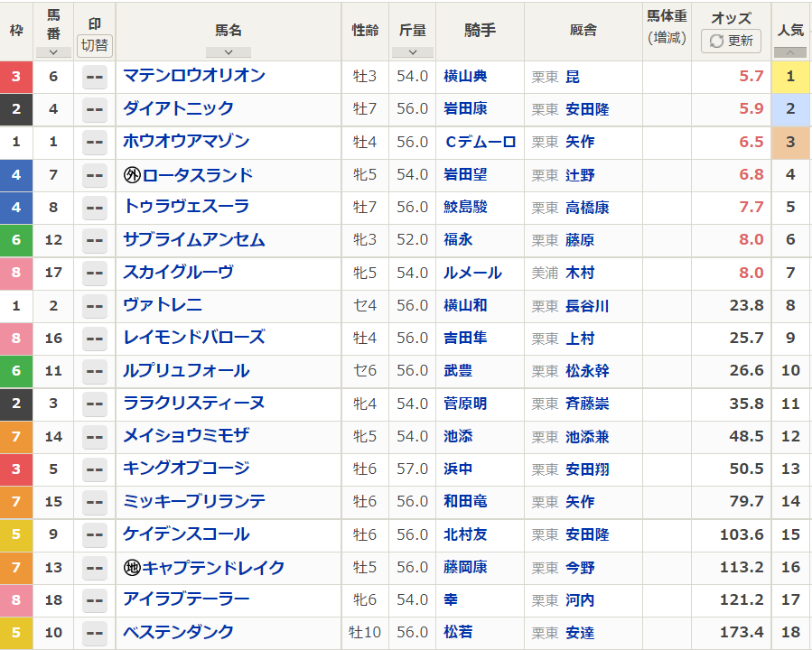This screenshot has height=650, width=812.
Task: Open jockey page 福永
Action: click(x=458, y=239)
